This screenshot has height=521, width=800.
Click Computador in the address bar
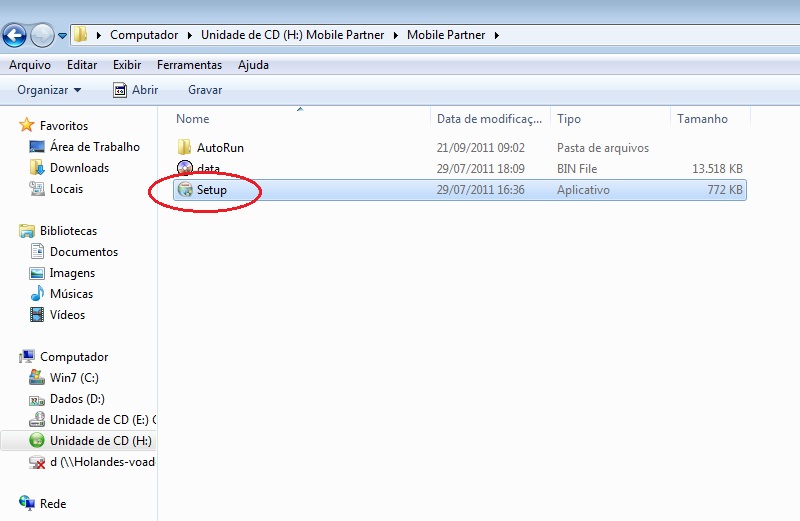point(144,35)
